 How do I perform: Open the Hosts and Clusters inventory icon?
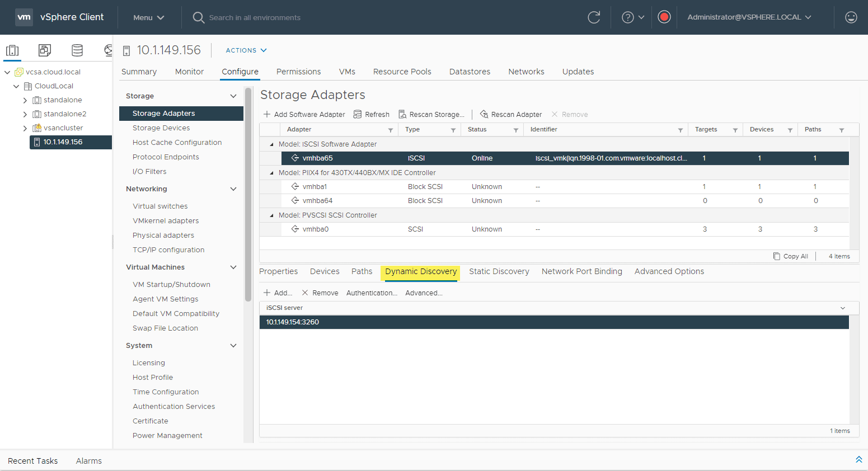point(12,50)
